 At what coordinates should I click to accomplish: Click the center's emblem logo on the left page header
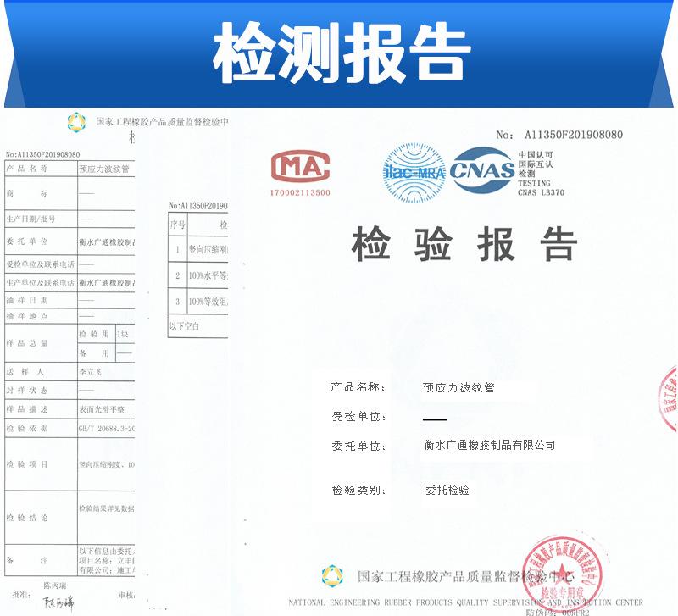pos(76,122)
